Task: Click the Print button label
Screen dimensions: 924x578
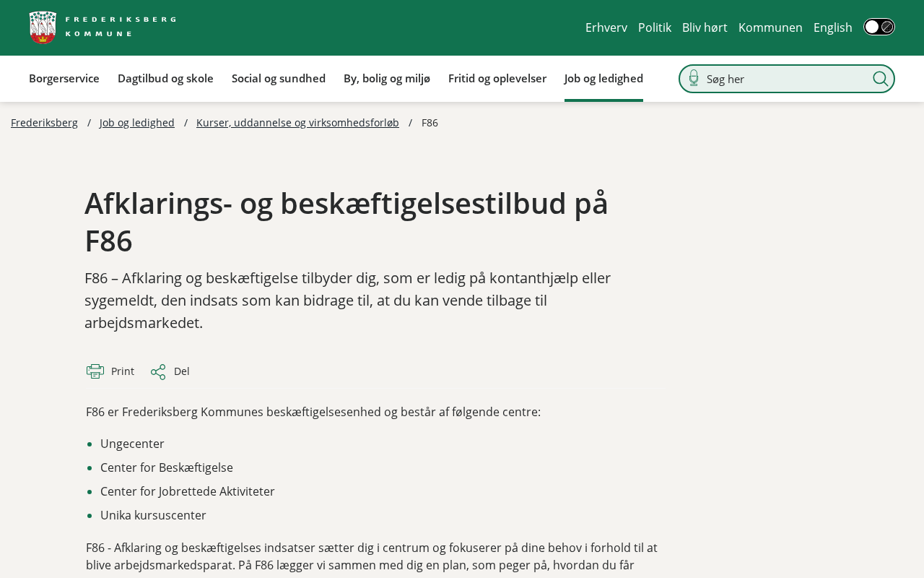Action: (x=123, y=371)
